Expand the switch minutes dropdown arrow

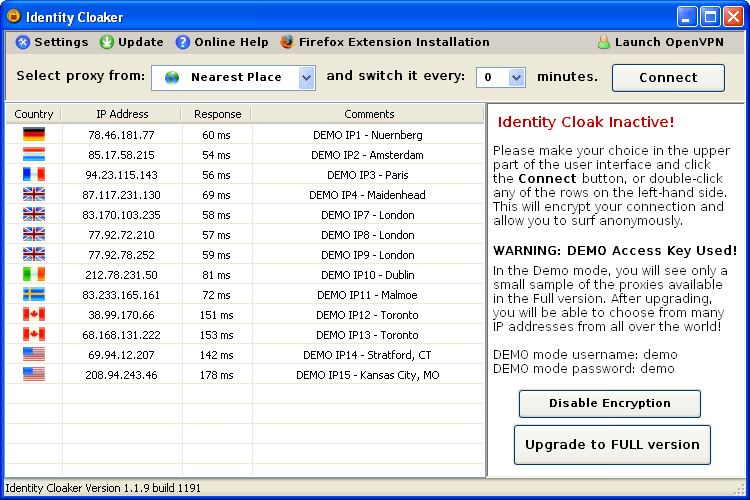coord(516,78)
